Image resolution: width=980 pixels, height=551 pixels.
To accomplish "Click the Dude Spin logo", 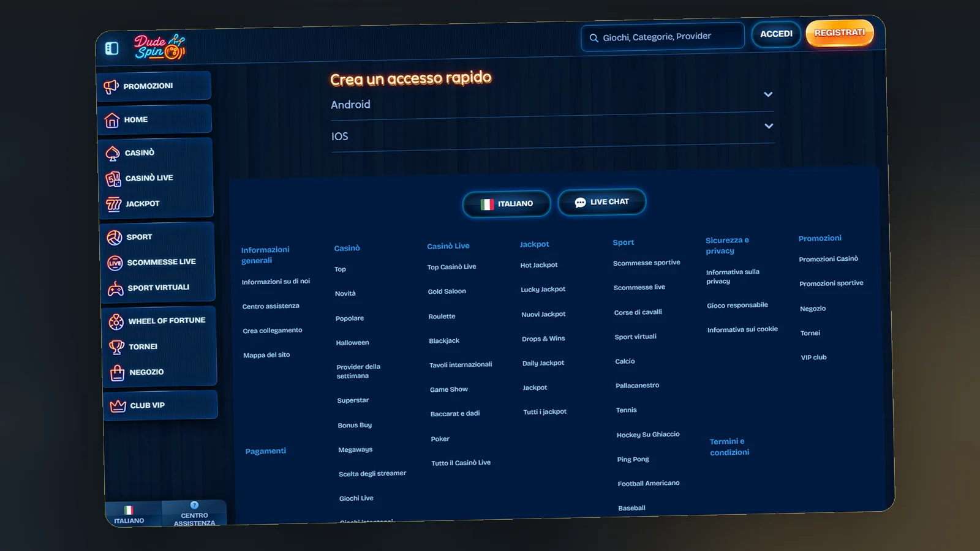I will [x=159, y=47].
